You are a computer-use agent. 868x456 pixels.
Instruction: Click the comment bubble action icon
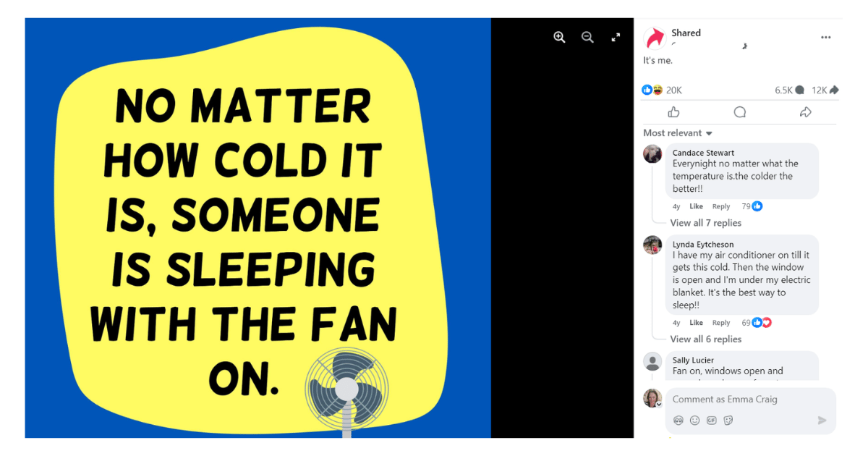pyautogui.click(x=739, y=112)
